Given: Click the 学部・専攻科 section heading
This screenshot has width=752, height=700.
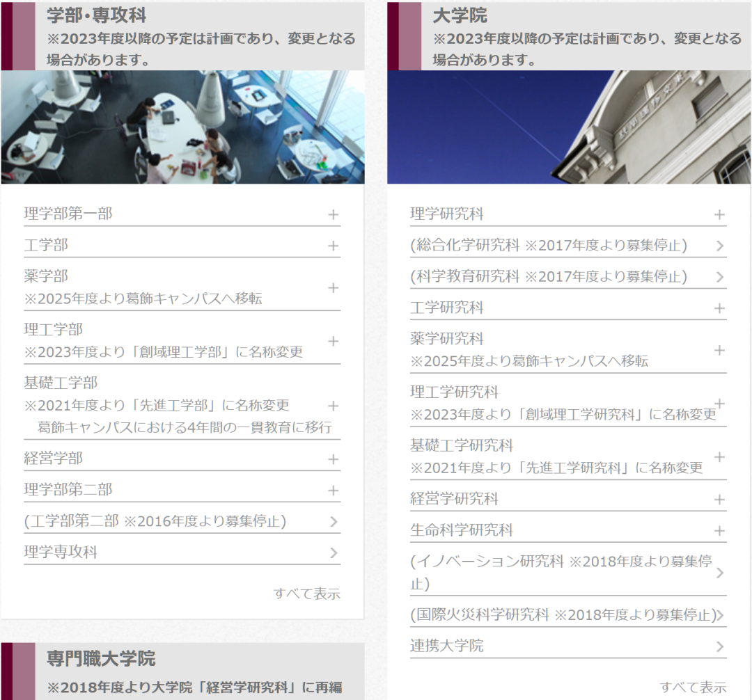Looking at the screenshot, I should [x=96, y=15].
